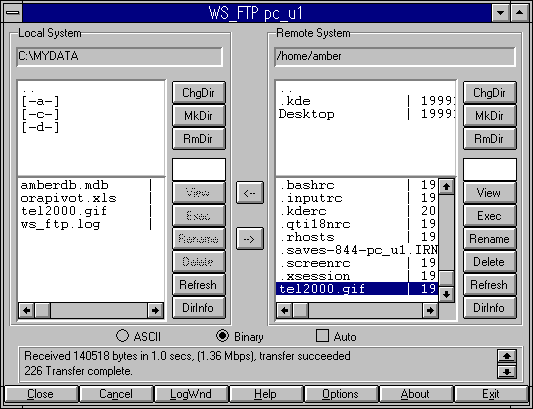533x409 pixels.
Task: Click local RmDir button
Action: 199,138
